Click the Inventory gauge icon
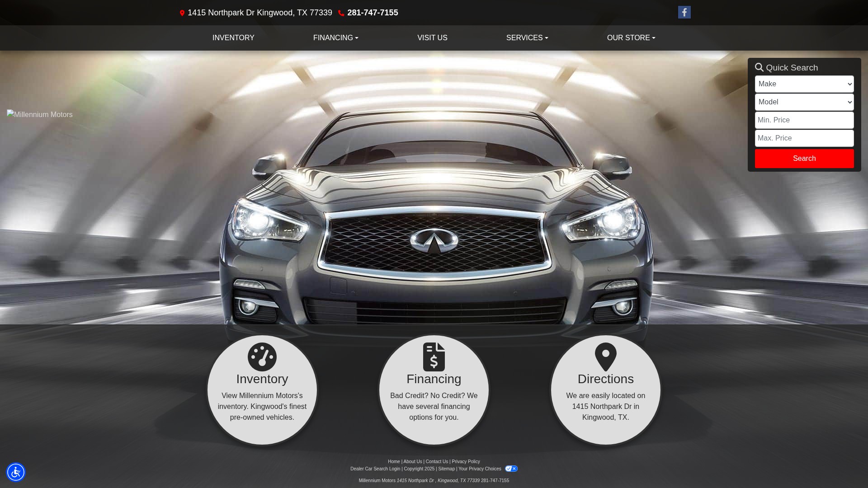This screenshot has height=488, width=868. 262,357
